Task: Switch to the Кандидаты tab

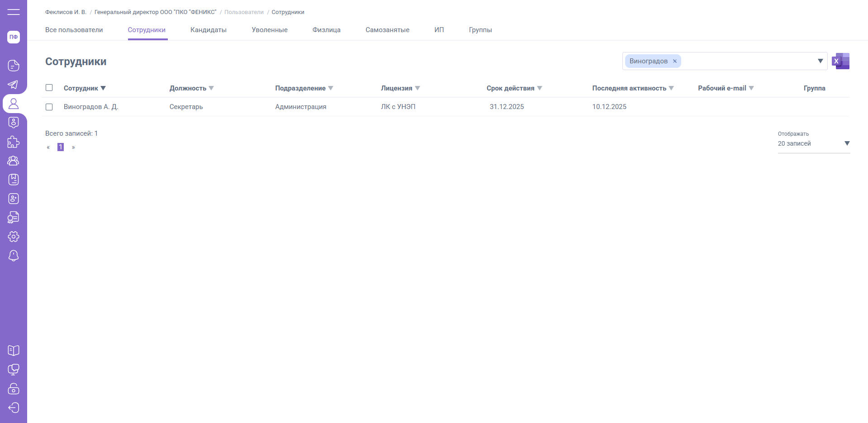Action: [x=209, y=30]
